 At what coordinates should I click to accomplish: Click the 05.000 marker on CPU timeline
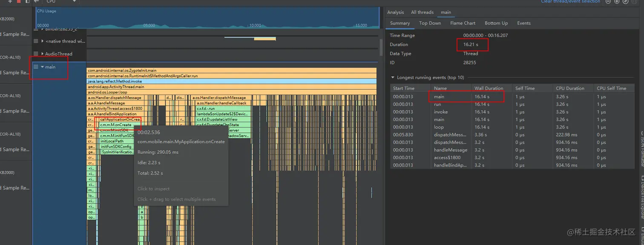pyautogui.click(x=149, y=26)
